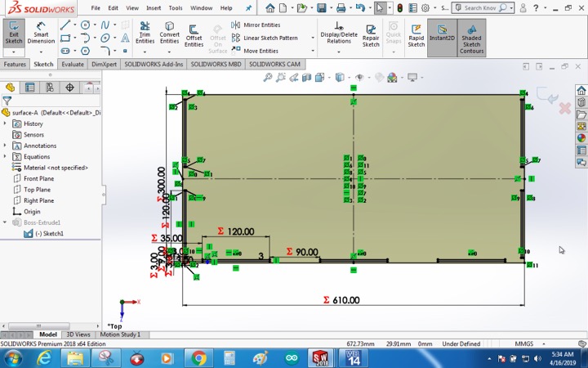Open Display/Delete Relations tool

339,33
